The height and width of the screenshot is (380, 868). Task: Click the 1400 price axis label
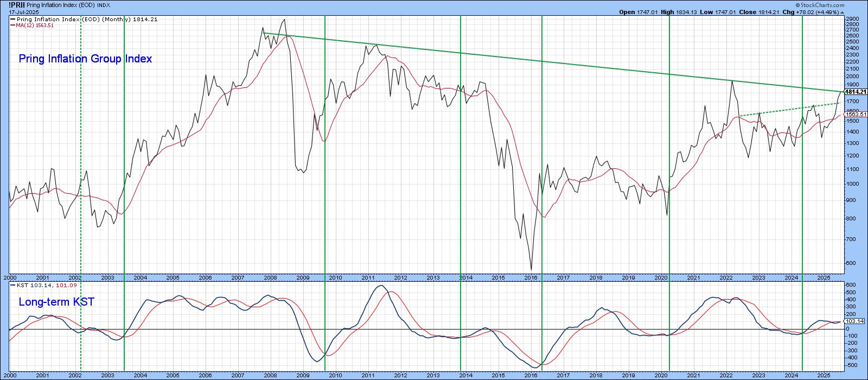[851, 131]
